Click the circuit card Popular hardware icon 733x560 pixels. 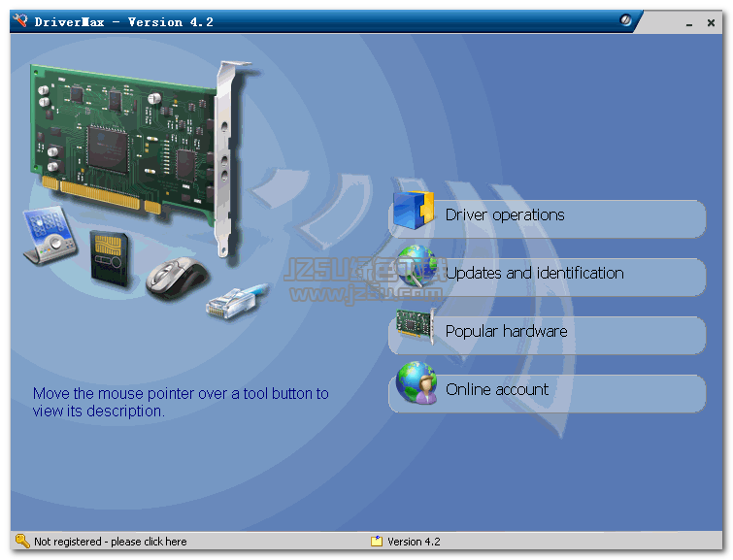(x=416, y=325)
